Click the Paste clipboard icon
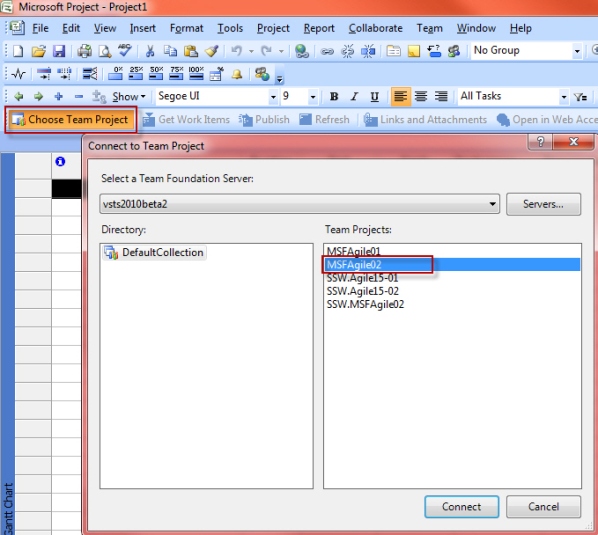 [191, 51]
